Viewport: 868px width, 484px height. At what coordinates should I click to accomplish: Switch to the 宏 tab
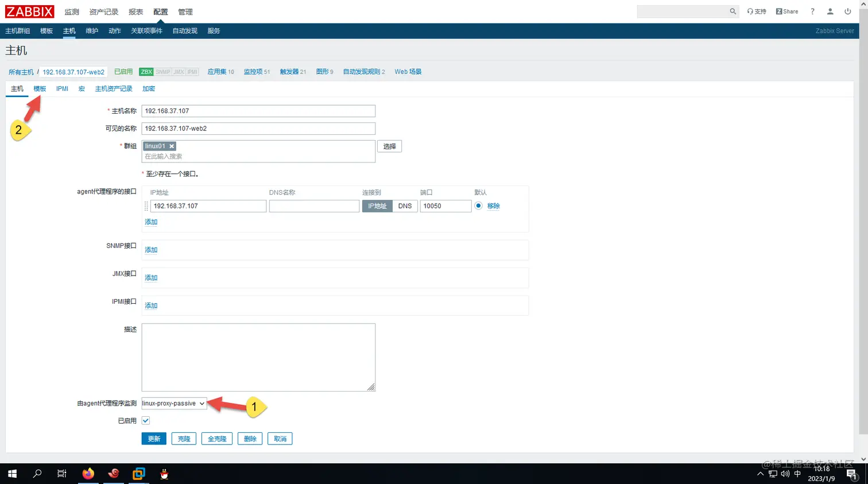click(x=82, y=89)
